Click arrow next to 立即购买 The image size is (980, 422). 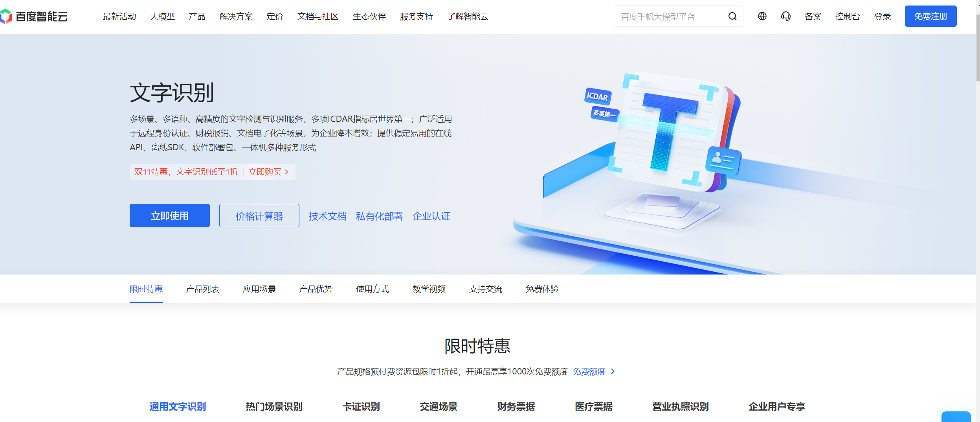point(286,172)
